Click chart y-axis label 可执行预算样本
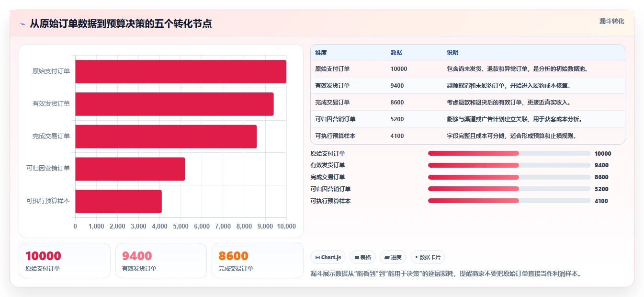The height and width of the screenshot is (297, 644). 48,201
